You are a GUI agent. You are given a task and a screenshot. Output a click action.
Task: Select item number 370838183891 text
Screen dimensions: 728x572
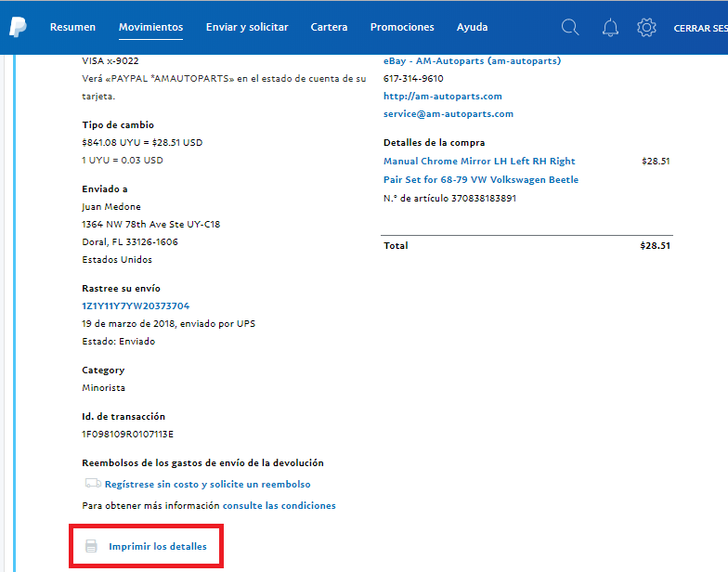483,199
